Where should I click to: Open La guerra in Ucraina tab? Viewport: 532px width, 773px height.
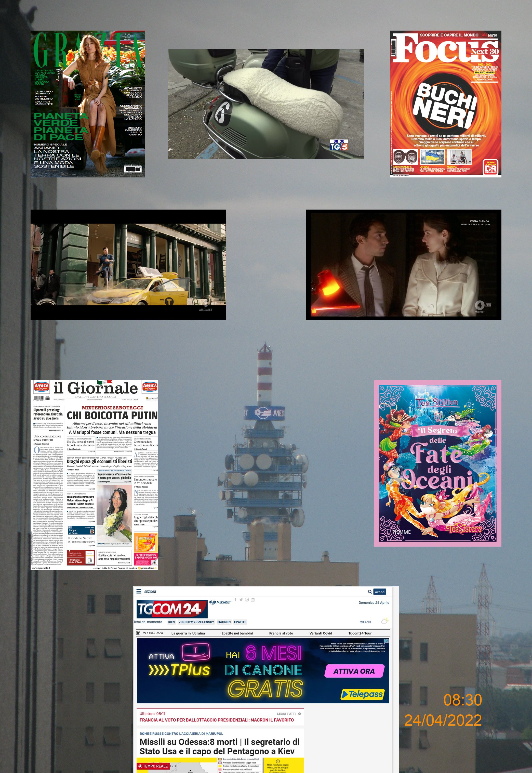[188, 633]
